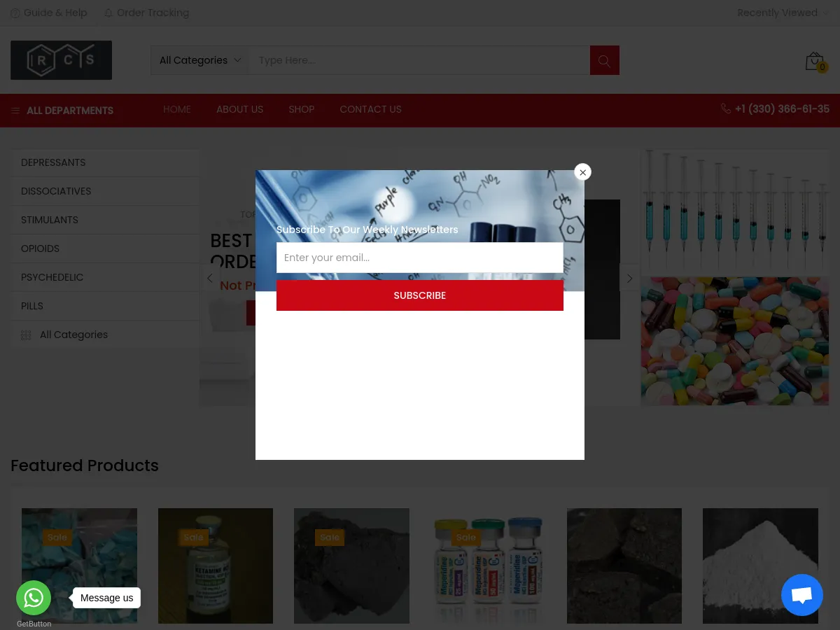
Task: Click the search magnifier button
Action: 604,60
